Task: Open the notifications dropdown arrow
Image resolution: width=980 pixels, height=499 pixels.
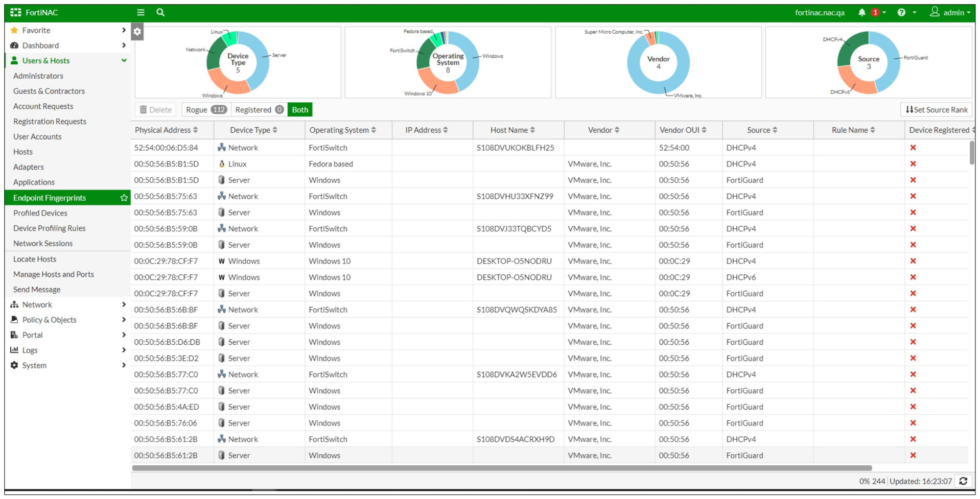Action: click(884, 13)
